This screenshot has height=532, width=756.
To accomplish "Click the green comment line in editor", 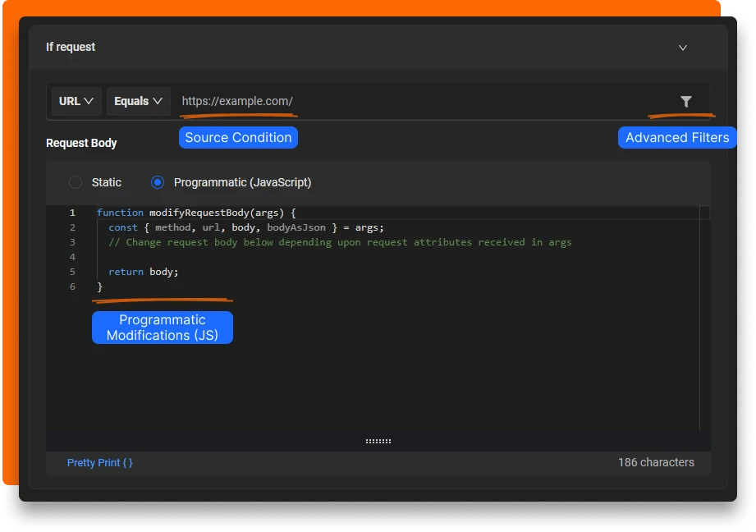I will coord(340,242).
